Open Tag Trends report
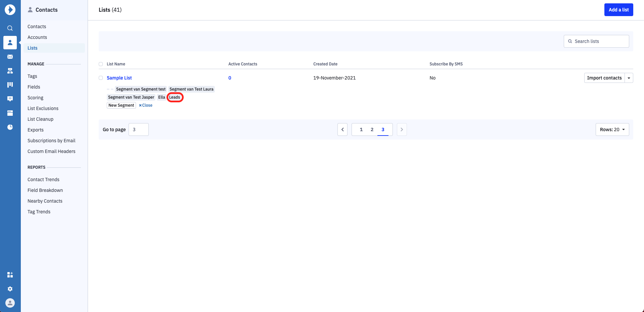 (39, 212)
